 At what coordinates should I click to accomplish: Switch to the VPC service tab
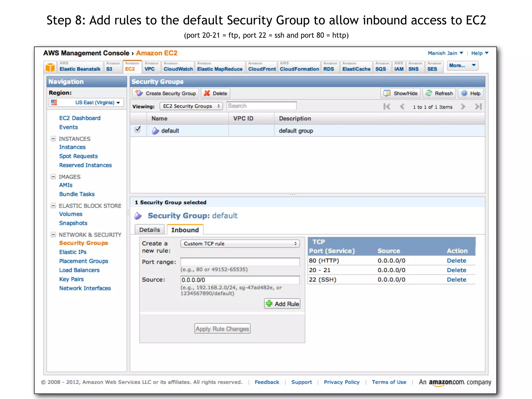click(x=151, y=67)
